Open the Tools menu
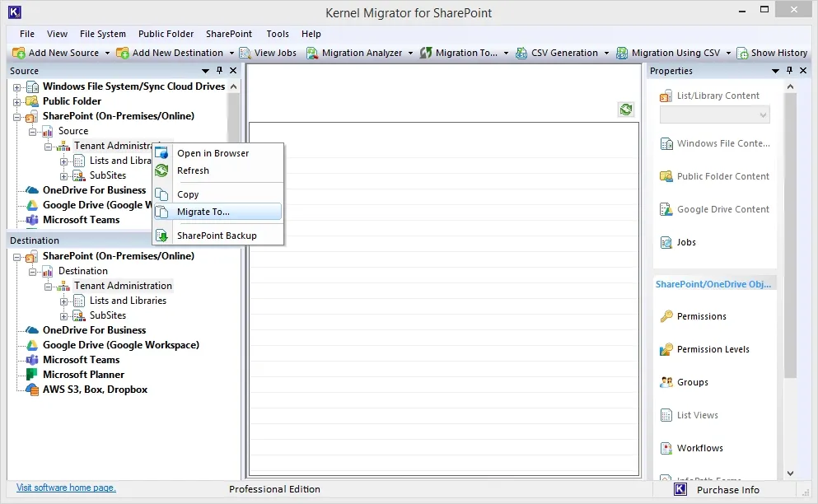The height and width of the screenshot is (504, 818). (x=278, y=34)
